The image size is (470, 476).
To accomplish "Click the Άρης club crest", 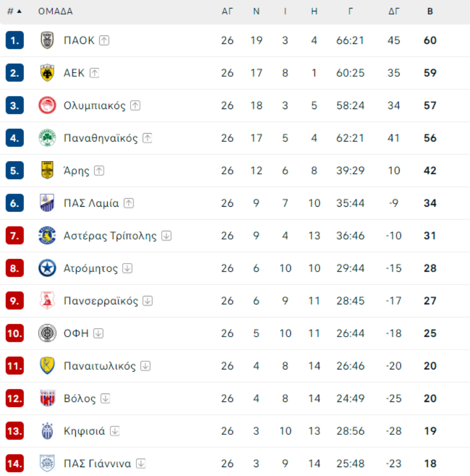I will pos(47,170).
